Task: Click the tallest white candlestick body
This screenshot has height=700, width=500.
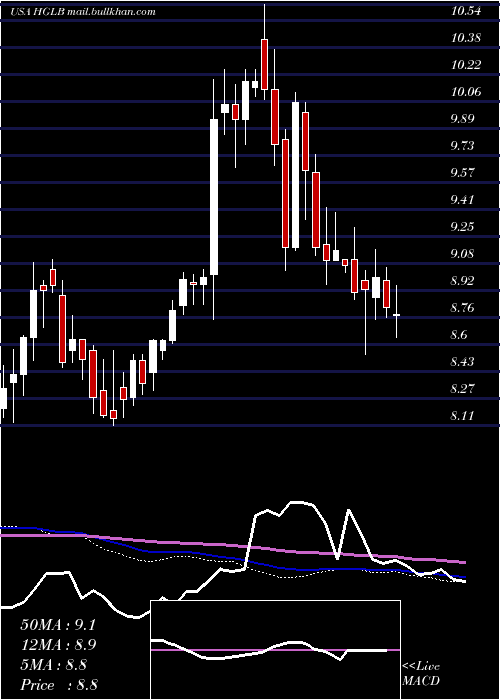Action: [214, 197]
